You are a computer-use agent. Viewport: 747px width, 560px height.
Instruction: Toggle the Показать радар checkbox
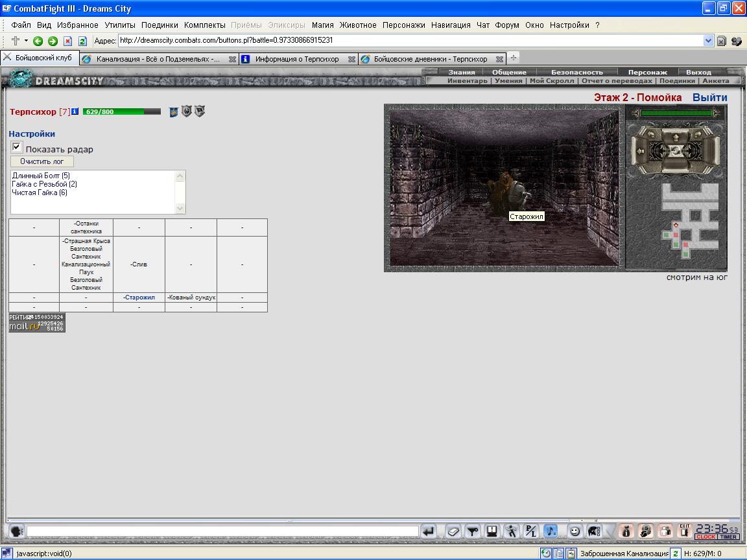pyautogui.click(x=17, y=147)
